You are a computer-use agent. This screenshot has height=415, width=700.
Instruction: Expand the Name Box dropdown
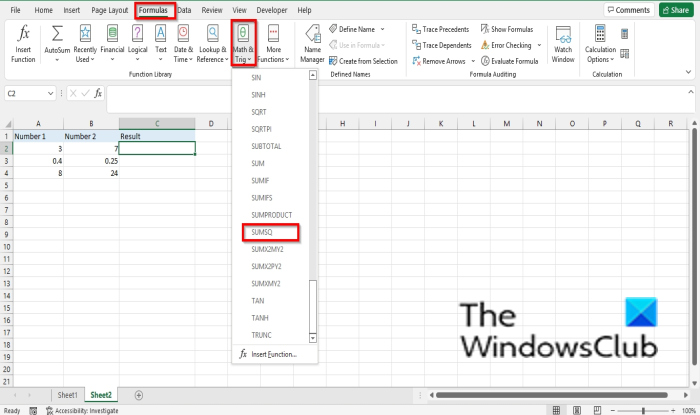tap(50, 94)
